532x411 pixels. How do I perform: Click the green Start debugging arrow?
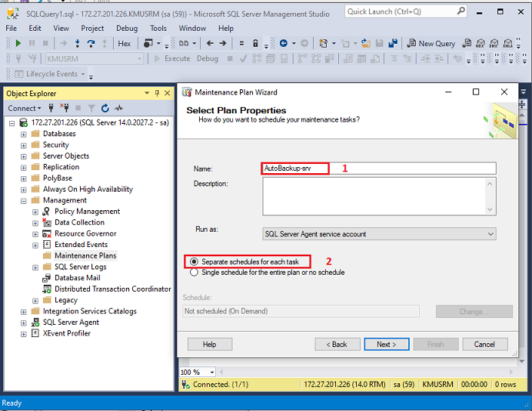coord(18,43)
